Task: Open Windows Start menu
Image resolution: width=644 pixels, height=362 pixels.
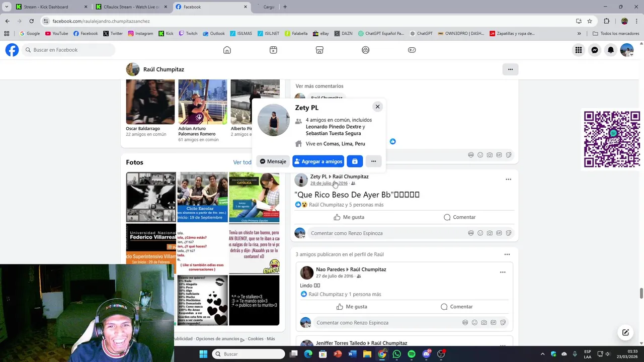Action: point(203,354)
